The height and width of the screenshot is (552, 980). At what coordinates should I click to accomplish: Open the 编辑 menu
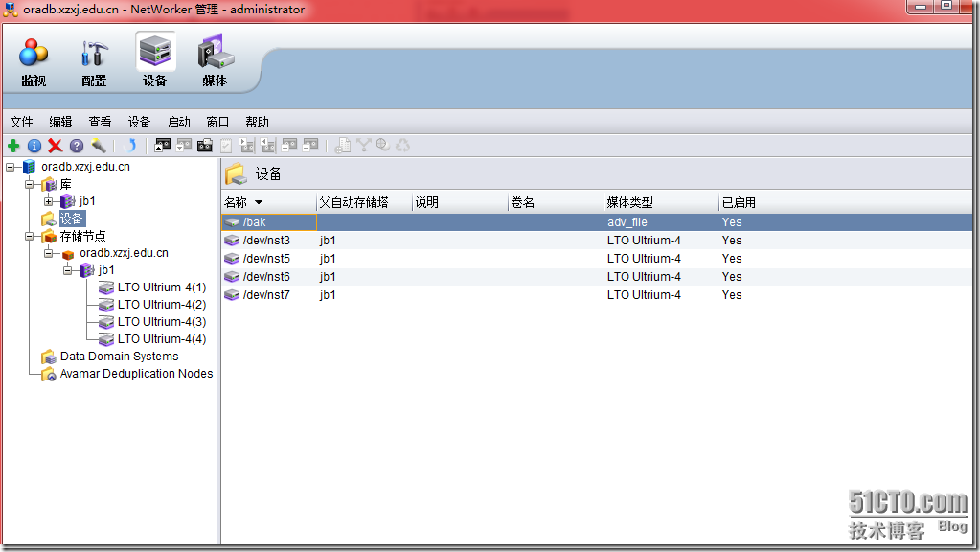[60, 122]
